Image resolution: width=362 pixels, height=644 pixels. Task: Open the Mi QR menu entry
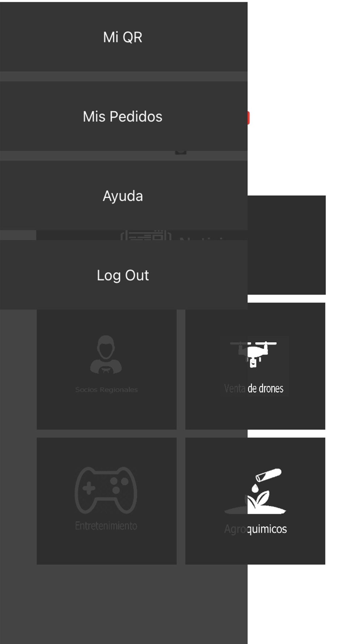(x=123, y=37)
